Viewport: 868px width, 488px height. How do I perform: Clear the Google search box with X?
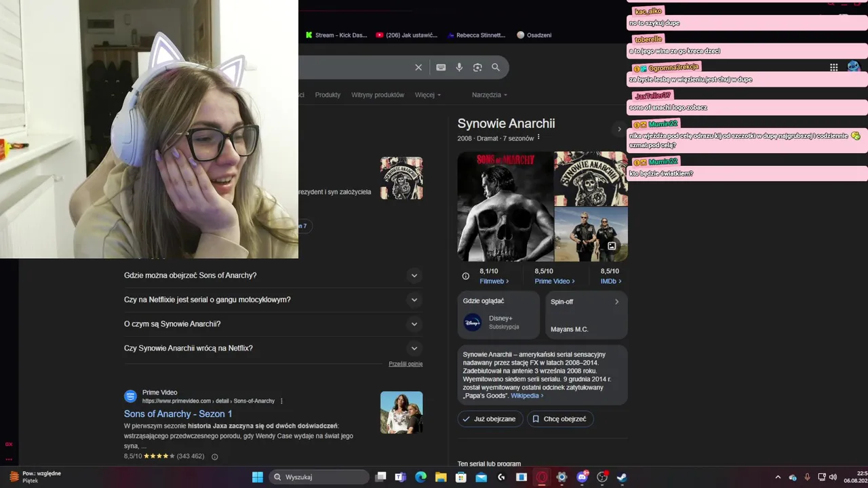pyautogui.click(x=418, y=67)
